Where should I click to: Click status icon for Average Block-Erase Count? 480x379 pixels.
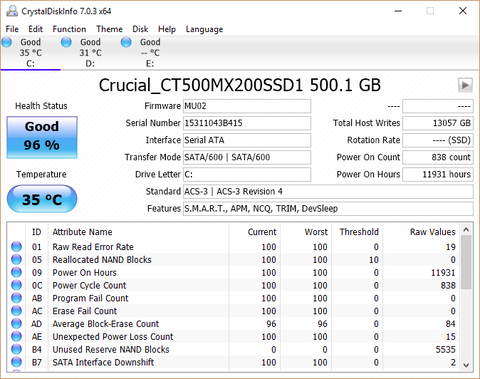(16, 324)
